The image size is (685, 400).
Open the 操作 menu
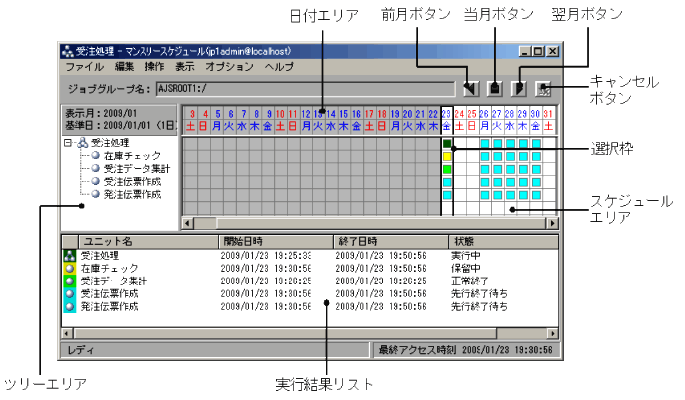[154, 67]
